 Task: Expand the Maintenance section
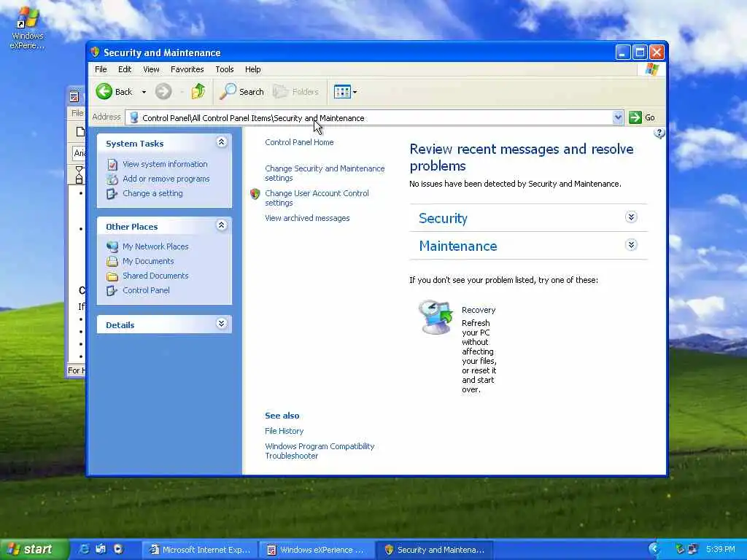coord(631,245)
